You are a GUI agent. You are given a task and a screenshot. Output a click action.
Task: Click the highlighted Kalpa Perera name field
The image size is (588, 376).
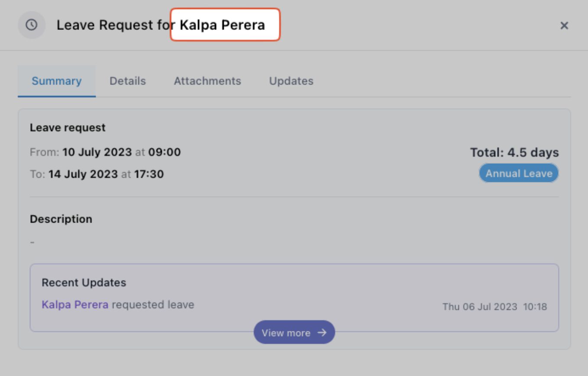(x=225, y=25)
